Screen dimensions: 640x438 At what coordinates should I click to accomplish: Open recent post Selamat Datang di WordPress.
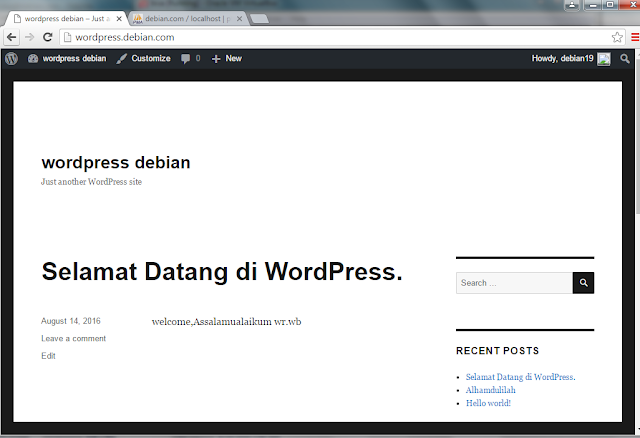coord(520,377)
